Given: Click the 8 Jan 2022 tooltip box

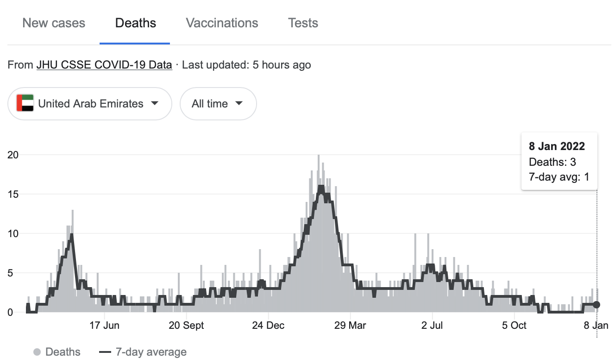Looking at the screenshot, I should [559, 161].
